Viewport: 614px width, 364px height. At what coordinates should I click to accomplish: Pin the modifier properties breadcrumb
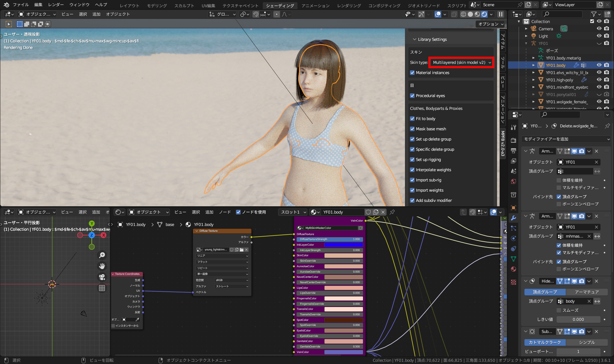(607, 126)
